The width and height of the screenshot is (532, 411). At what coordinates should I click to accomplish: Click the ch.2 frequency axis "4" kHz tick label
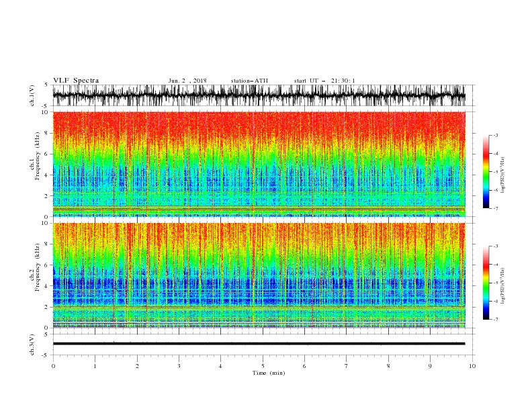[x=47, y=286]
